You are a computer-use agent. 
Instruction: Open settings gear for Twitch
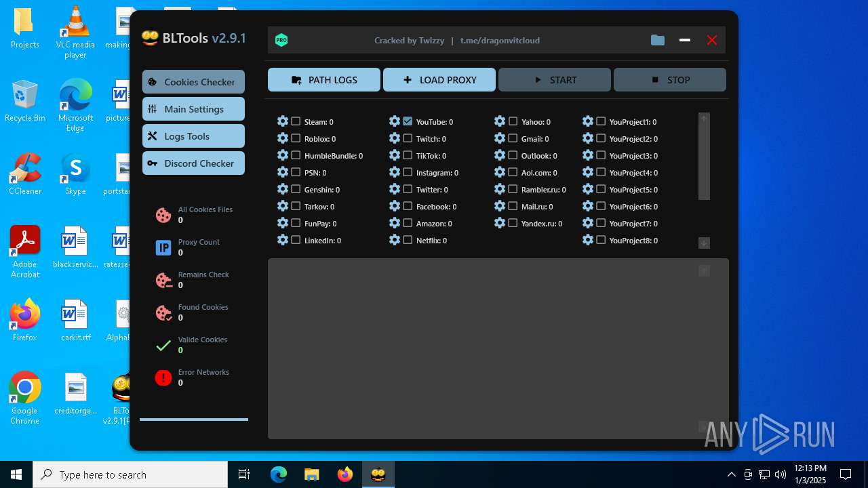coord(395,138)
